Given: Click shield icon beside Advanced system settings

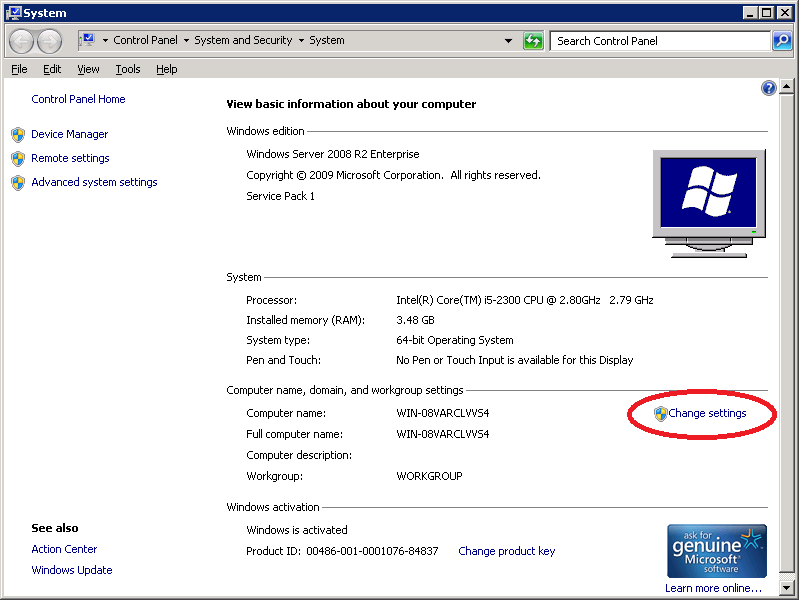Looking at the screenshot, I should pyautogui.click(x=18, y=182).
